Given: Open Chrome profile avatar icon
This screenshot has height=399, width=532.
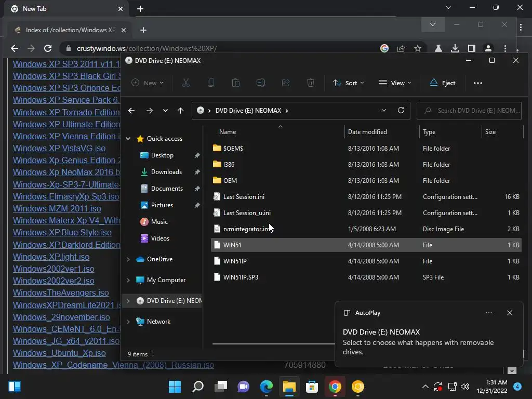Looking at the screenshot, I should [x=488, y=48].
